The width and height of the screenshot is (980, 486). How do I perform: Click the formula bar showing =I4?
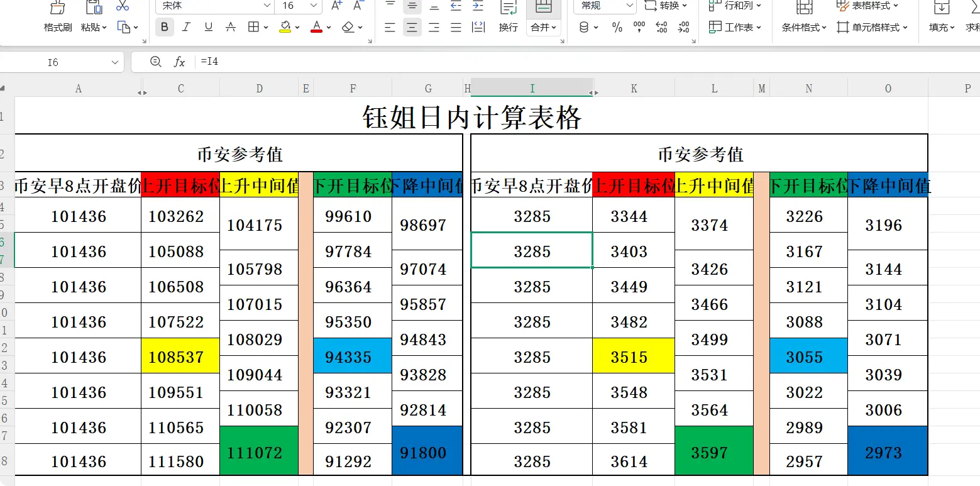(588, 62)
